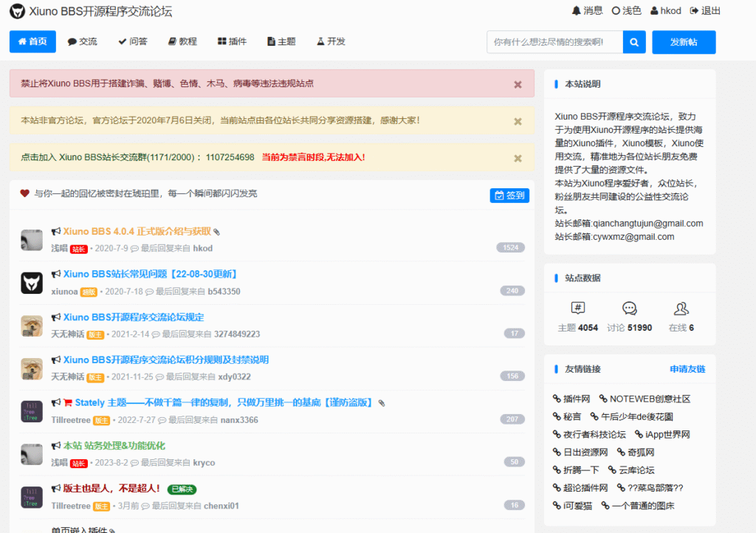This screenshot has width=756, height=533.
Task: Click xiunoa's black logo avatar
Action: [32, 283]
